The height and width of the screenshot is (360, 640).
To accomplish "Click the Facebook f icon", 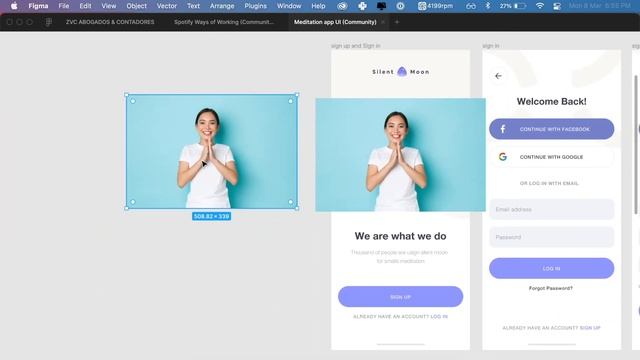I will coord(503,129).
